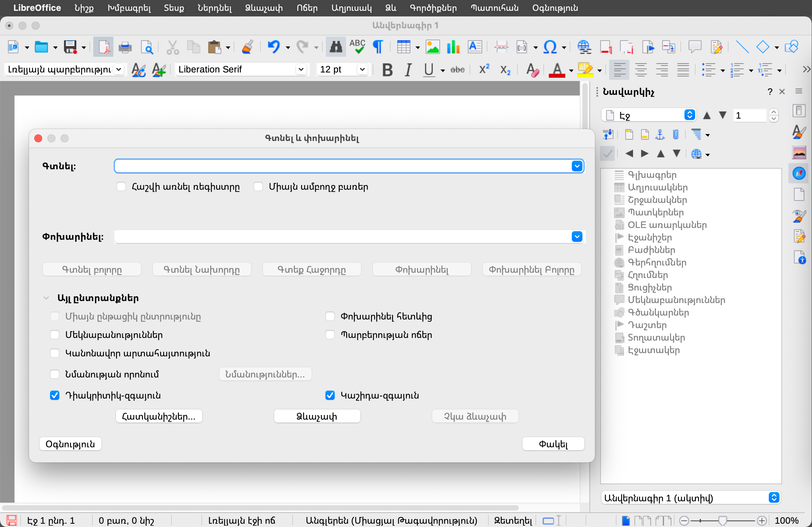Click the Export as PDF toolbar icon
The height and width of the screenshot is (527, 812).
point(103,47)
